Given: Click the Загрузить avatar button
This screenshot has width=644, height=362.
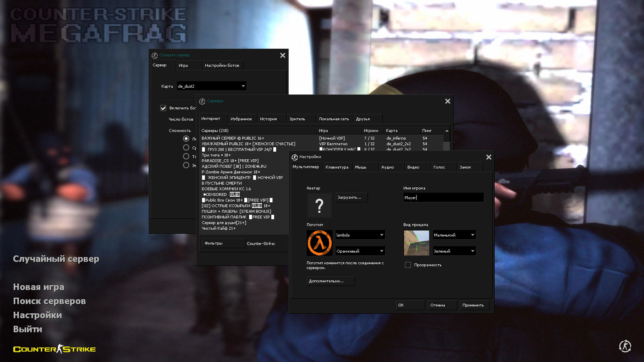Looking at the screenshot, I should coord(351,197).
